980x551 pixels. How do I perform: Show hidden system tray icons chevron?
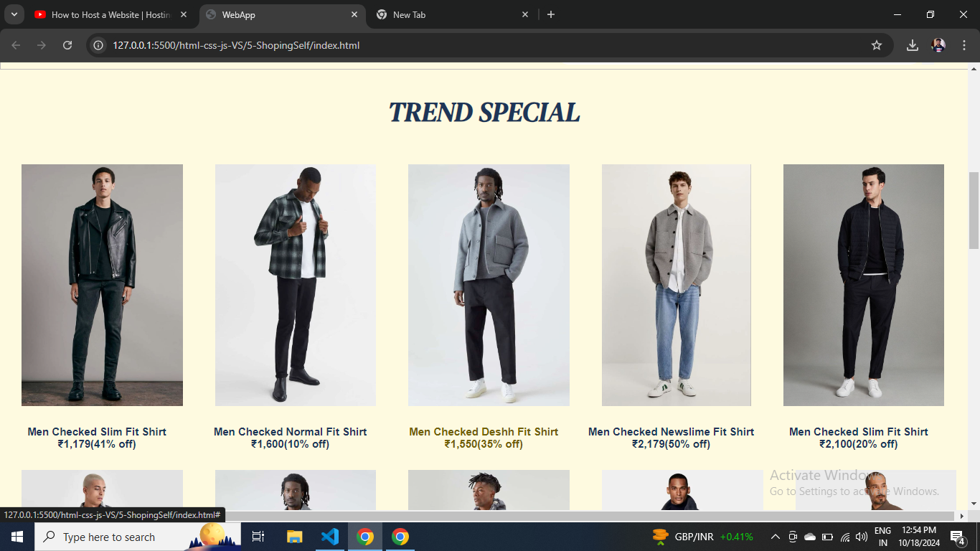pyautogui.click(x=776, y=537)
